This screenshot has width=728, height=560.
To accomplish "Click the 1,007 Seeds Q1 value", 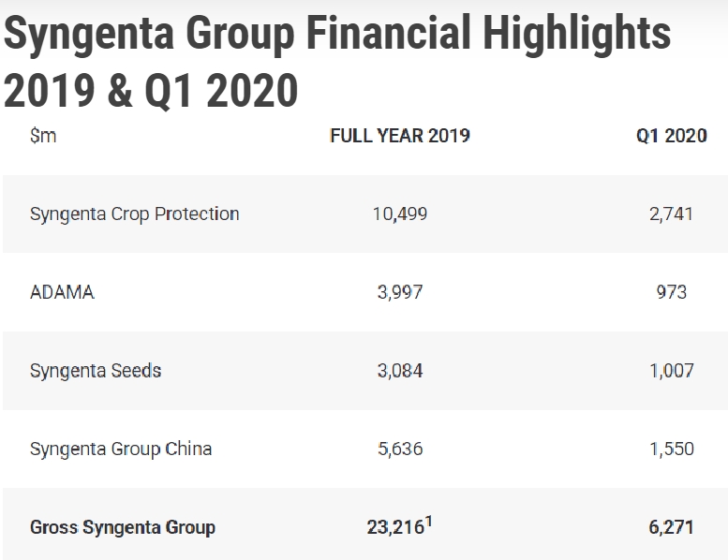I will (670, 371).
